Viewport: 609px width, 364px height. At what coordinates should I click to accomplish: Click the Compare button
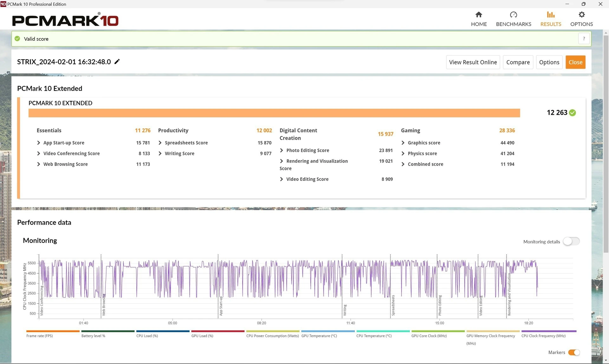pos(518,62)
